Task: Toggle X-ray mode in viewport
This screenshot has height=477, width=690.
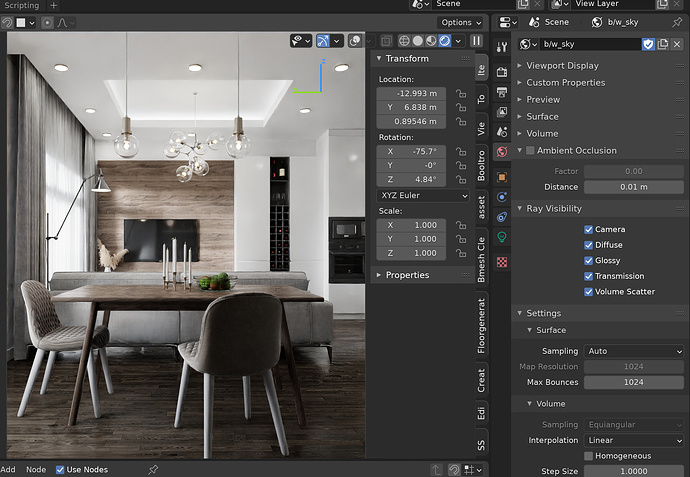Action: coord(386,41)
